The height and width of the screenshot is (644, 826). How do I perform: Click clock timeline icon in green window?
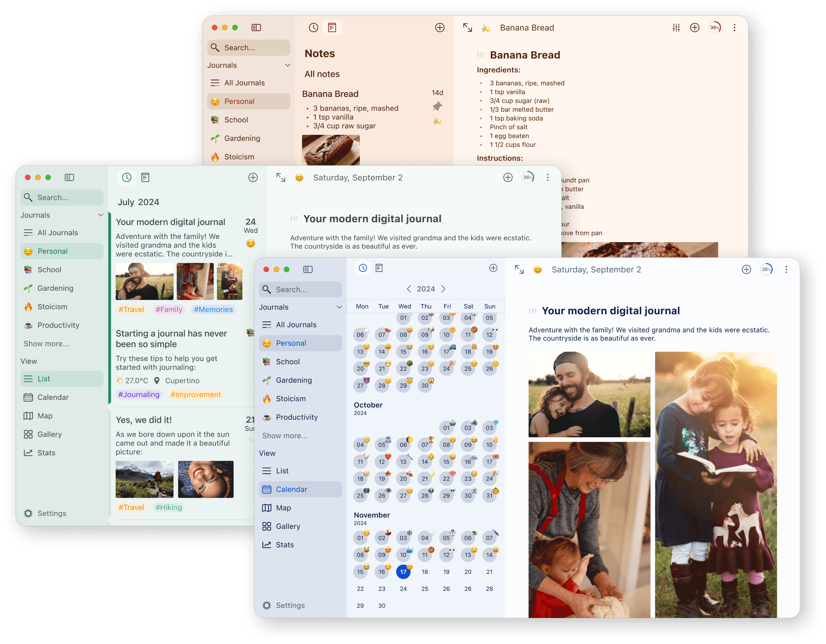click(x=127, y=177)
